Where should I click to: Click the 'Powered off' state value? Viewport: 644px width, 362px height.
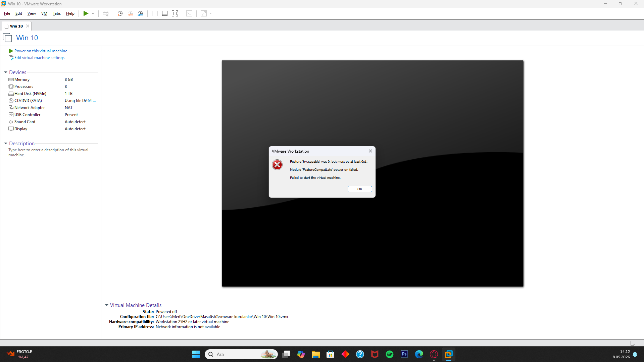[x=166, y=312]
